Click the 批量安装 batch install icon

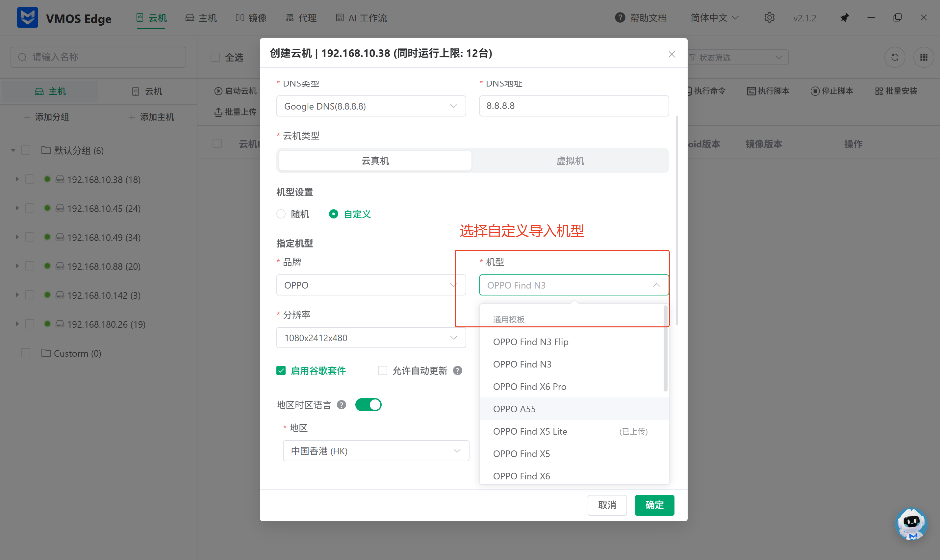[x=879, y=90]
